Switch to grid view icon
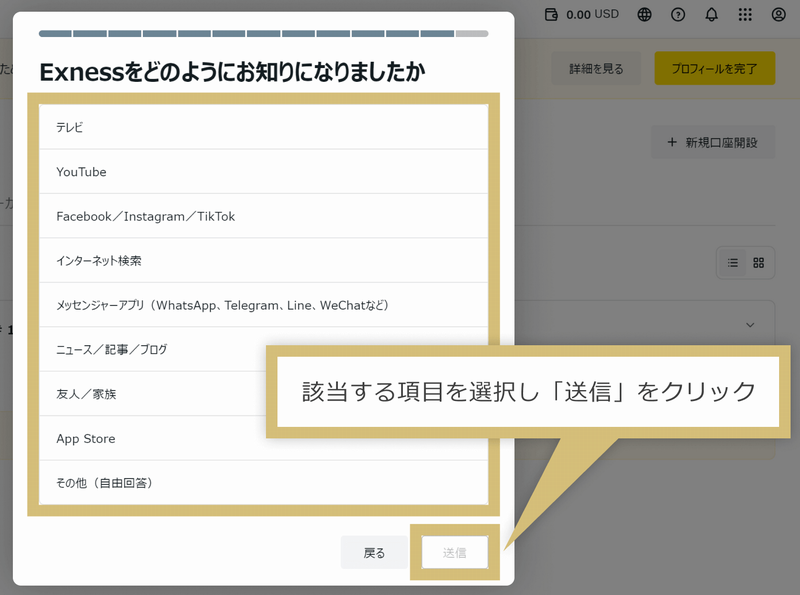The height and width of the screenshot is (595, 800). [758, 263]
